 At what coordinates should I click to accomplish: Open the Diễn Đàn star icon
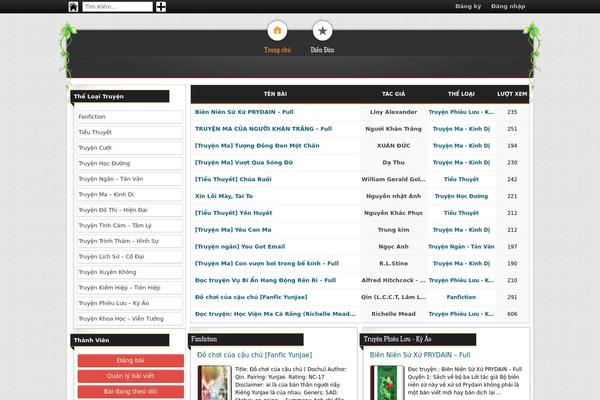(322, 31)
